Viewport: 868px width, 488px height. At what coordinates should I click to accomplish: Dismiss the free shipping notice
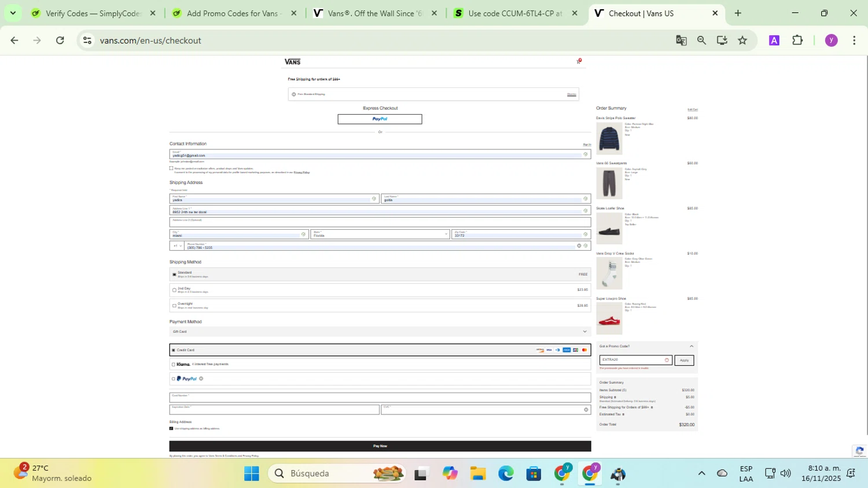(x=571, y=94)
